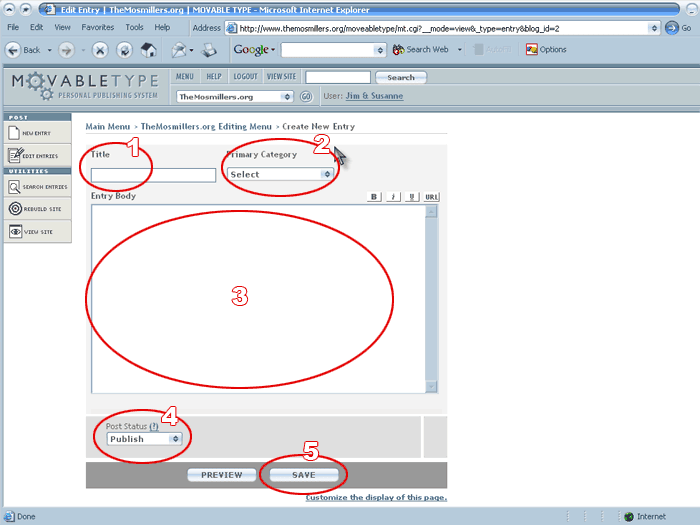Click the header search input field

[x=338, y=77]
